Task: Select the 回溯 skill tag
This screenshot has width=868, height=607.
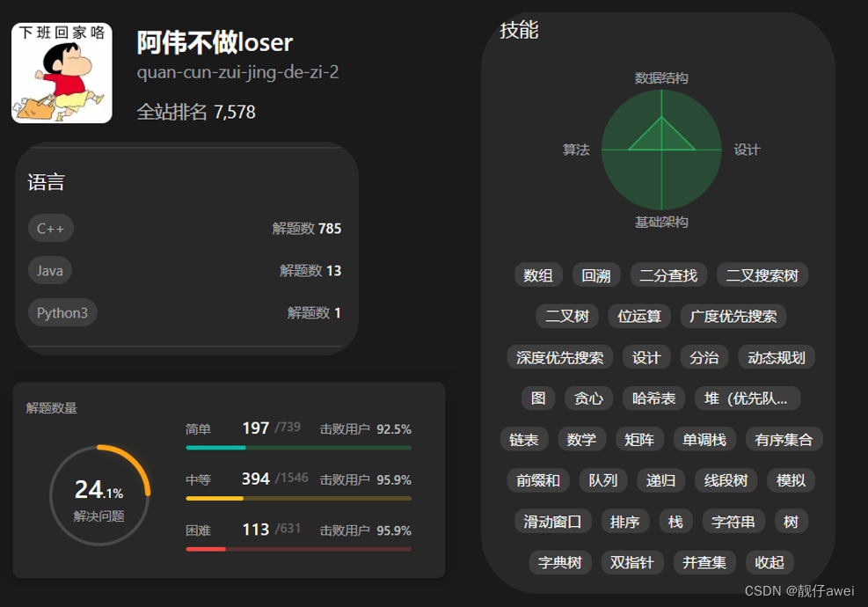Action: pos(596,275)
